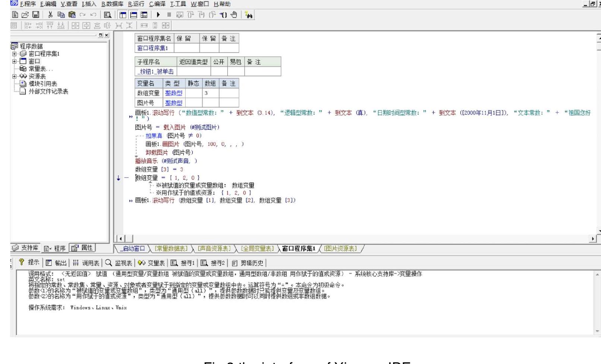Click the hand breakpoint icon
This screenshot has width=601, height=364.
pos(234,15)
